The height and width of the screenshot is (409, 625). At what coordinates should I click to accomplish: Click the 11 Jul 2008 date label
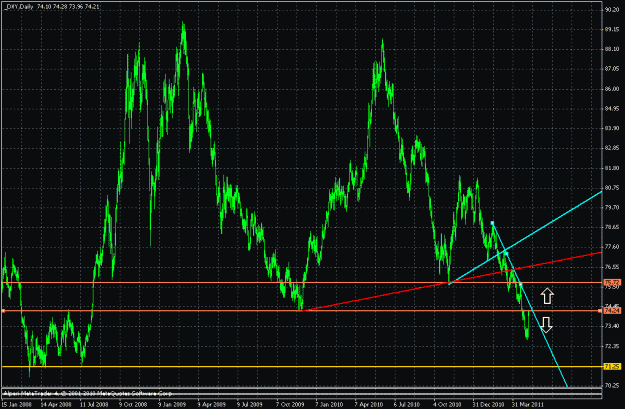pos(94,404)
